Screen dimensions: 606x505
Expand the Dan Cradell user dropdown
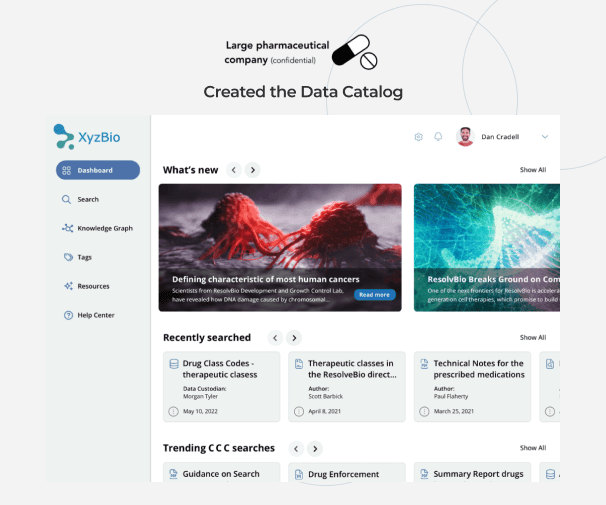click(x=545, y=137)
